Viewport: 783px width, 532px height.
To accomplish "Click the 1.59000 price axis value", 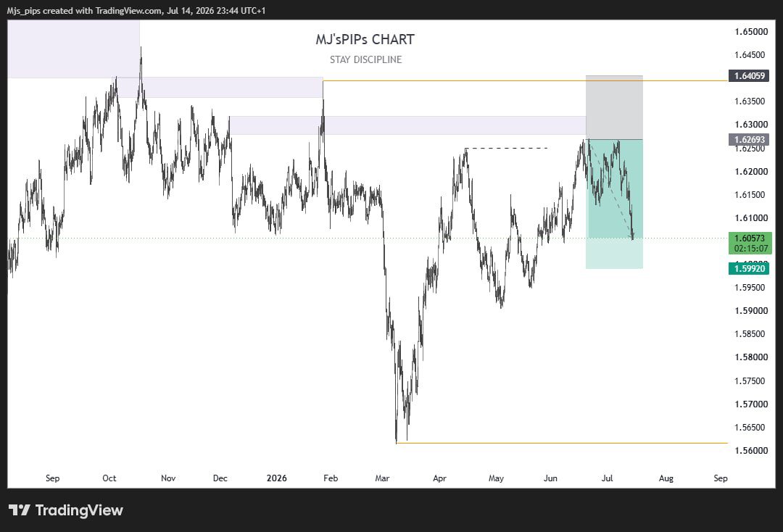I will 750,310.
